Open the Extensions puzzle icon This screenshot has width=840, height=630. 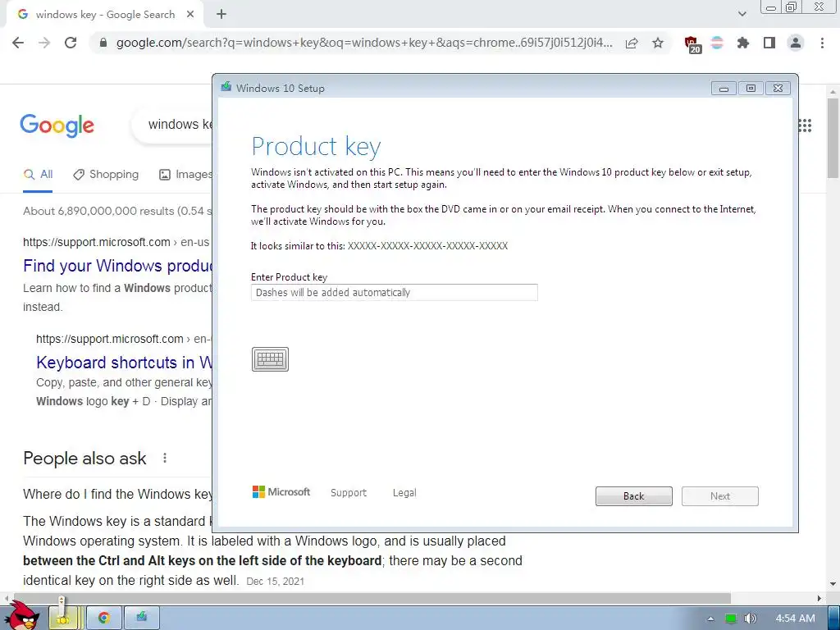[743, 43]
